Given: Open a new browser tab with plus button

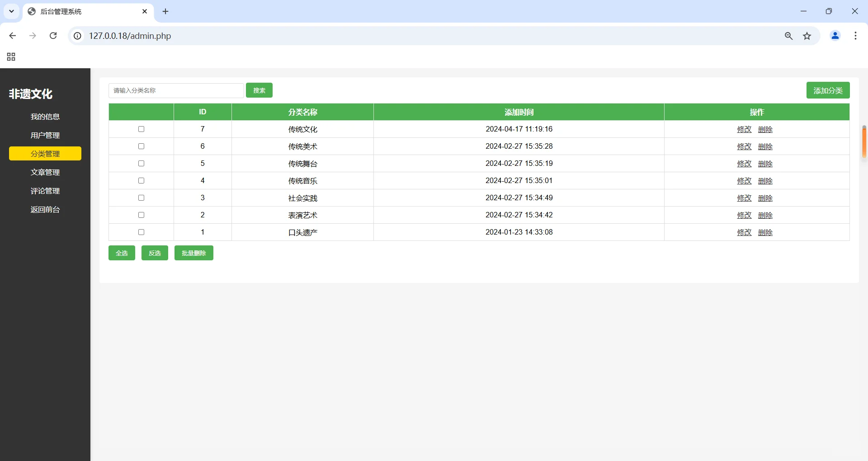Looking at the screenshot, I should [x=165, y=11].
